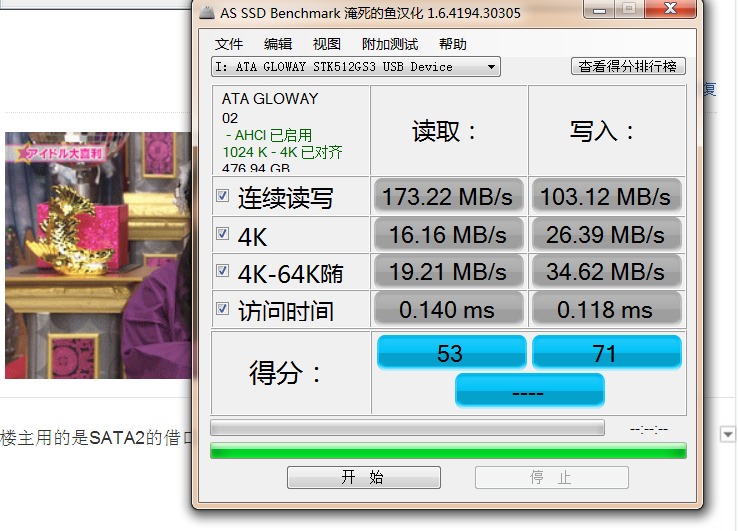Open the 视图 menu
Viewport: 738px width, 531px height.
pos(327,44)
